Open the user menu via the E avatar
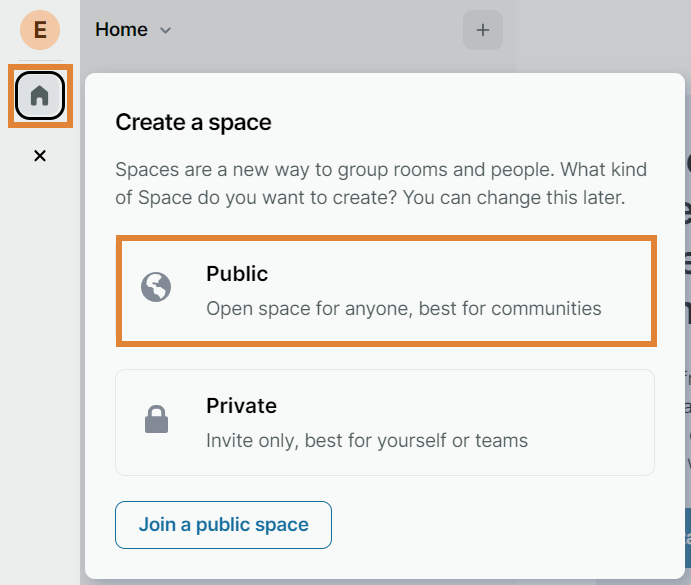Screen dimensions: 691x585 (40, 30)
